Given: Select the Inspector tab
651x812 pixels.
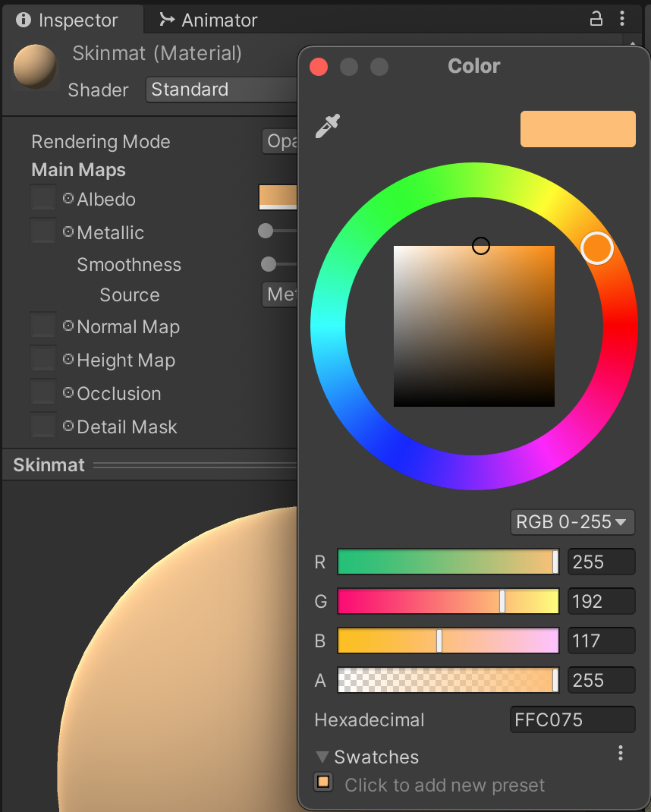Looking at the screenshot, I should (67, 20).
